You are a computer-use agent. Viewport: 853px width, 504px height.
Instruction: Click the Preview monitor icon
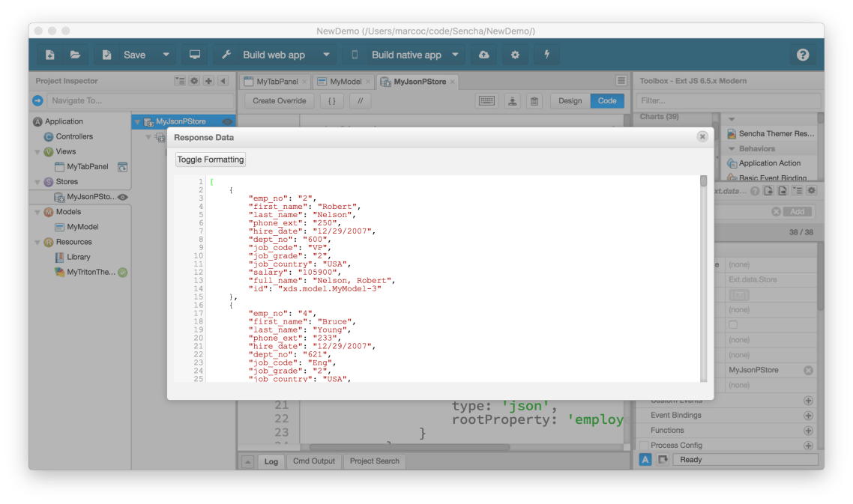pos(194,55)
